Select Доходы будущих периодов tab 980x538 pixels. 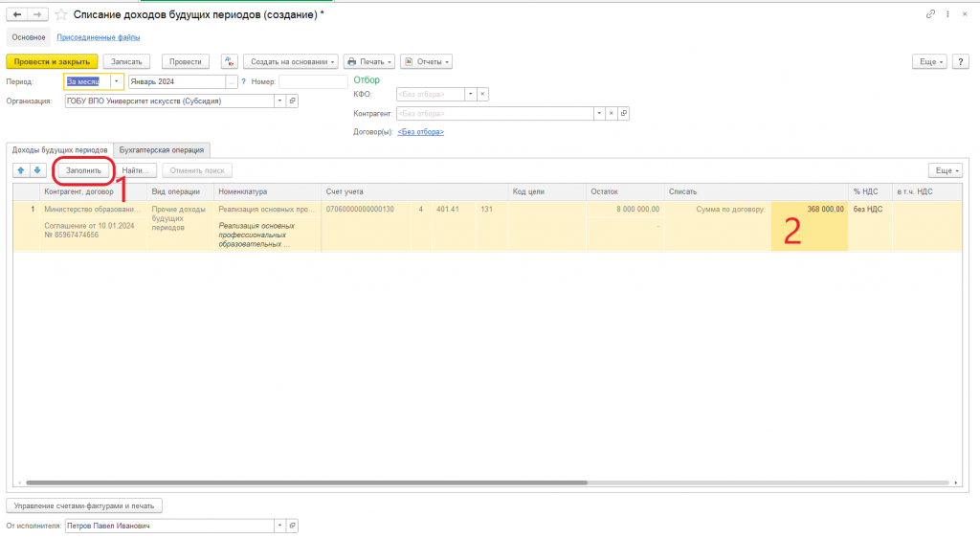(60, 150)
